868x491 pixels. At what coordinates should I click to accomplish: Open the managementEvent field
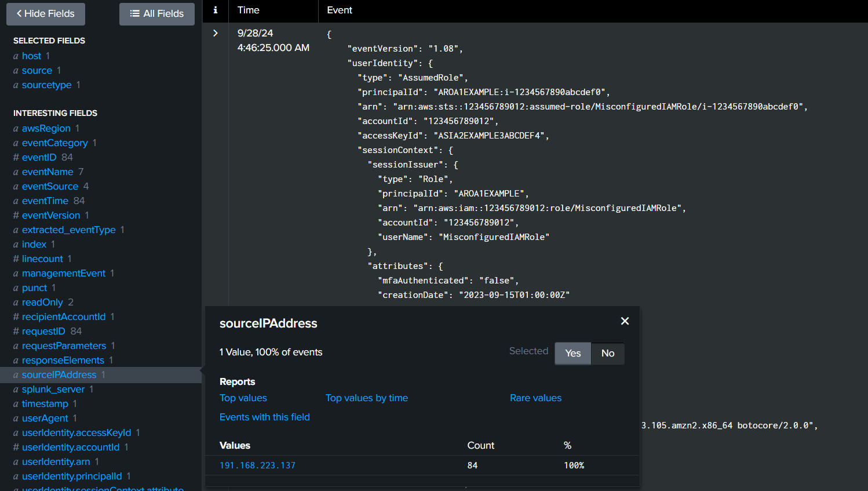tap(64, 273)
